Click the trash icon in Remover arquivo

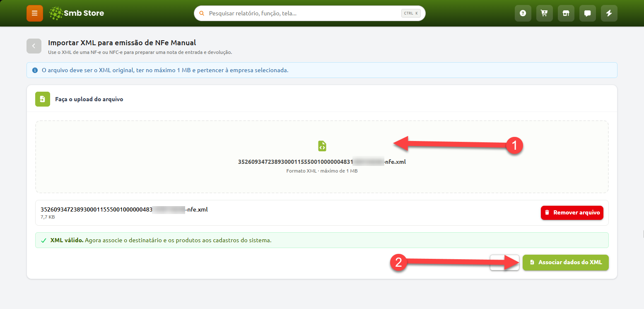(547, 213)
